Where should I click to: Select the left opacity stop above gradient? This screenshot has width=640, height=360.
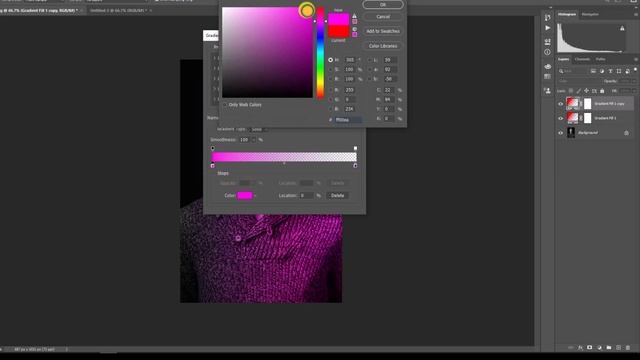213,148
